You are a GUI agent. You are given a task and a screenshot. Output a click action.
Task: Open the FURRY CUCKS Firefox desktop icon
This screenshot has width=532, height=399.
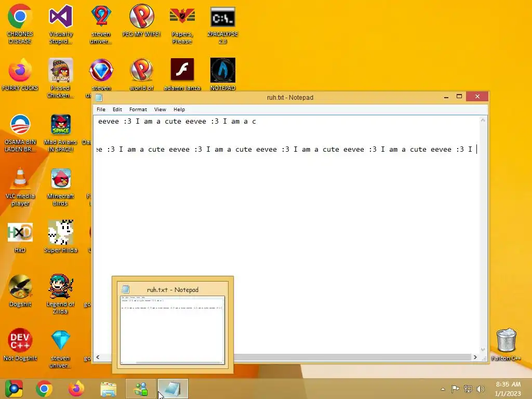click(20, 74)
